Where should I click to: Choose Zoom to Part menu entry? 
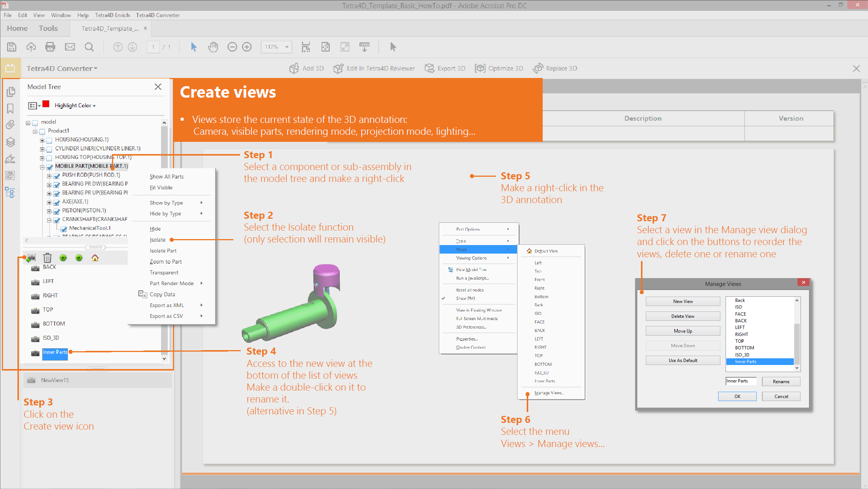click(x=166, y=261)
